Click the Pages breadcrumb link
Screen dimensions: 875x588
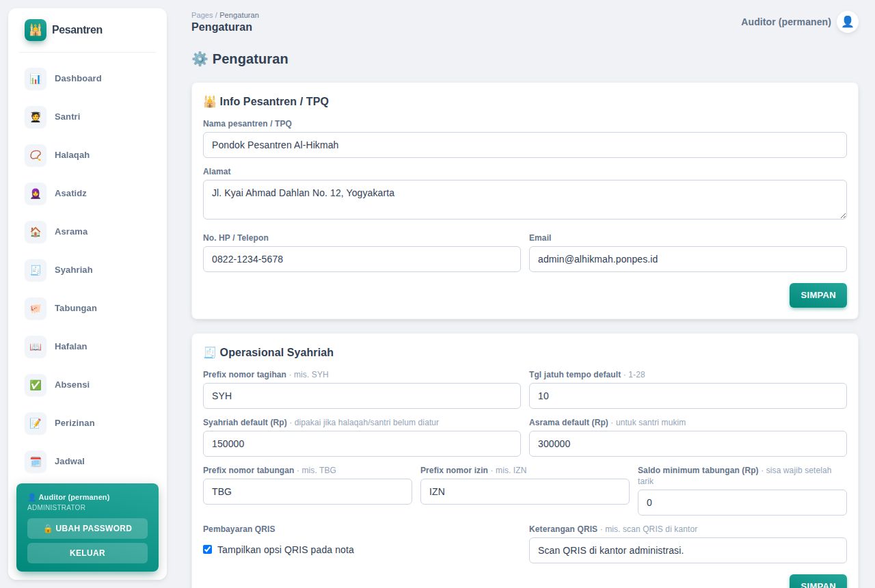pyautogui.click(x=202, y=15)
